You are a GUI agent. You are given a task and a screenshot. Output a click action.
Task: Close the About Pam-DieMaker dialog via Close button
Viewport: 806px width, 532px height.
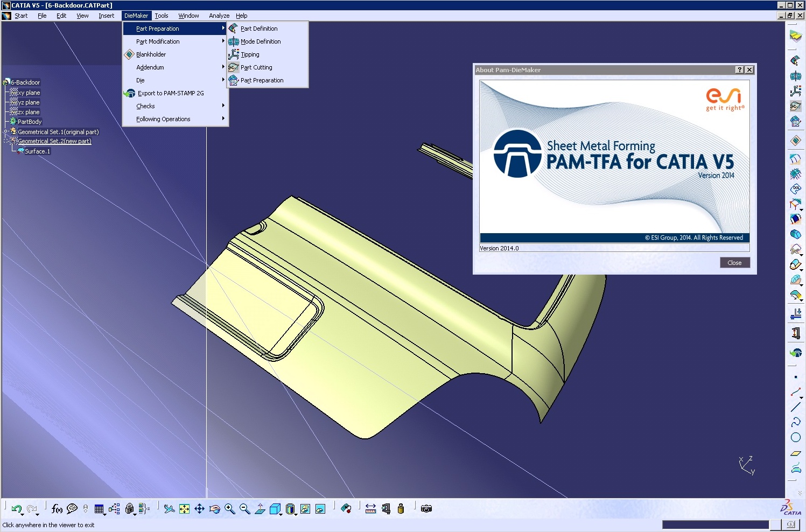tap(734, 263)
